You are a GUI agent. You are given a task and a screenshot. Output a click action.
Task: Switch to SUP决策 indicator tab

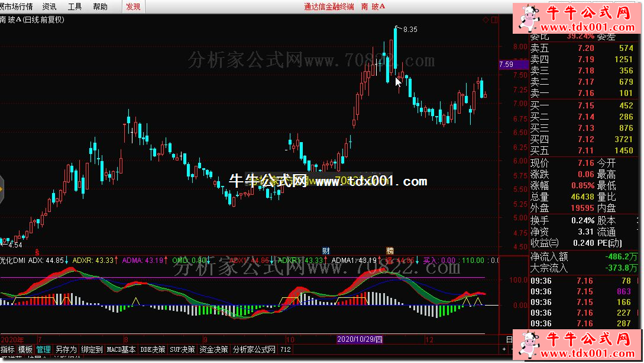pos(182,349)
